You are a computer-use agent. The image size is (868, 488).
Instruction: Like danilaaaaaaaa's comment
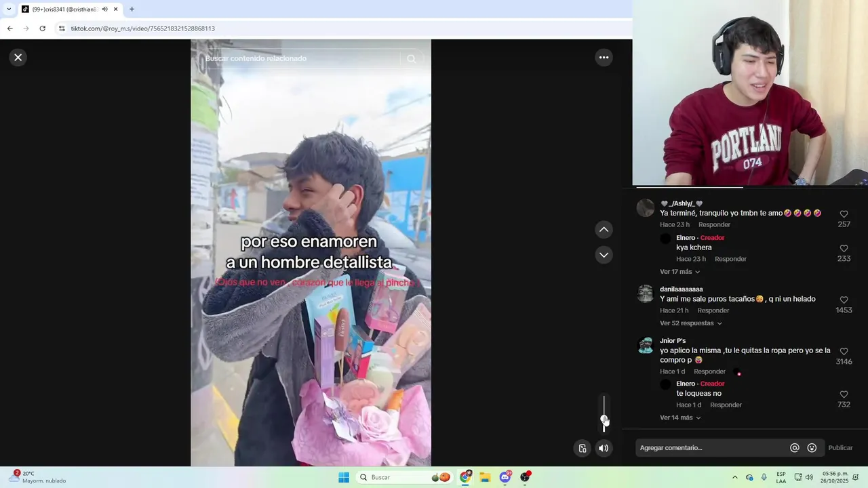[844, 300]
